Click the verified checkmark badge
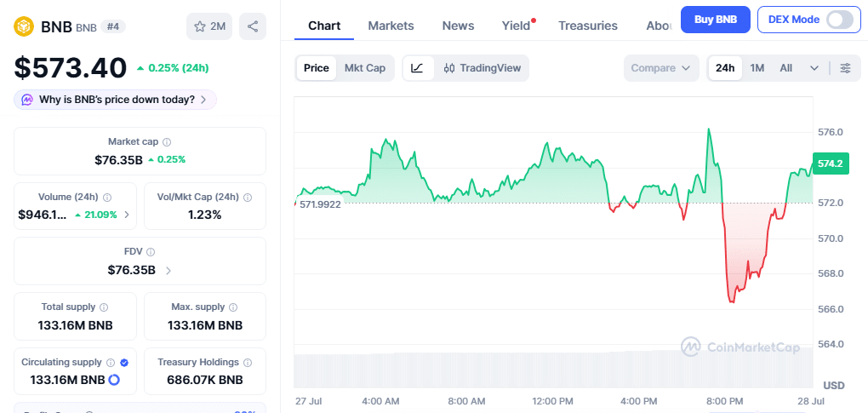 [x=124, y=363]
